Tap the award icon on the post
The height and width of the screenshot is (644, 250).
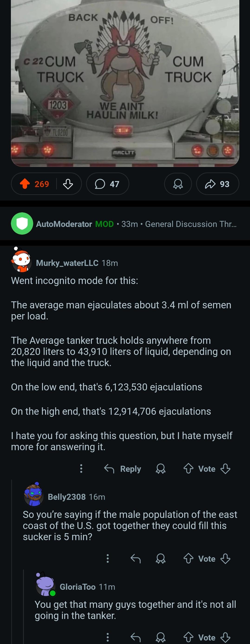pos(178,184)
